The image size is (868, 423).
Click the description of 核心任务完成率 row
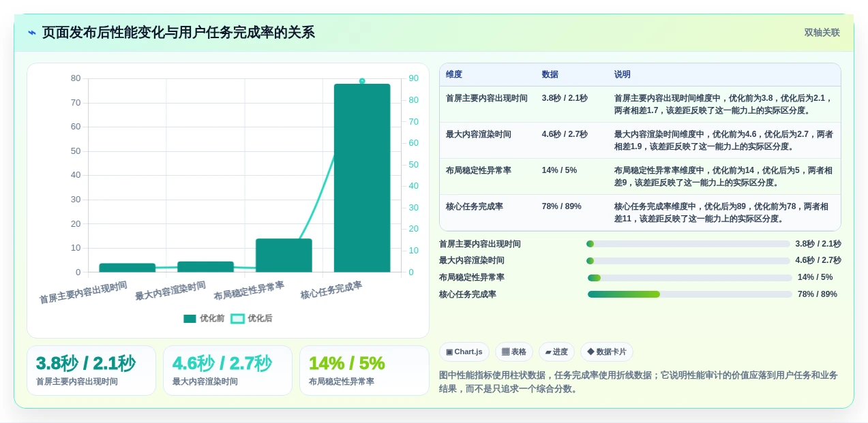[723, 213]
